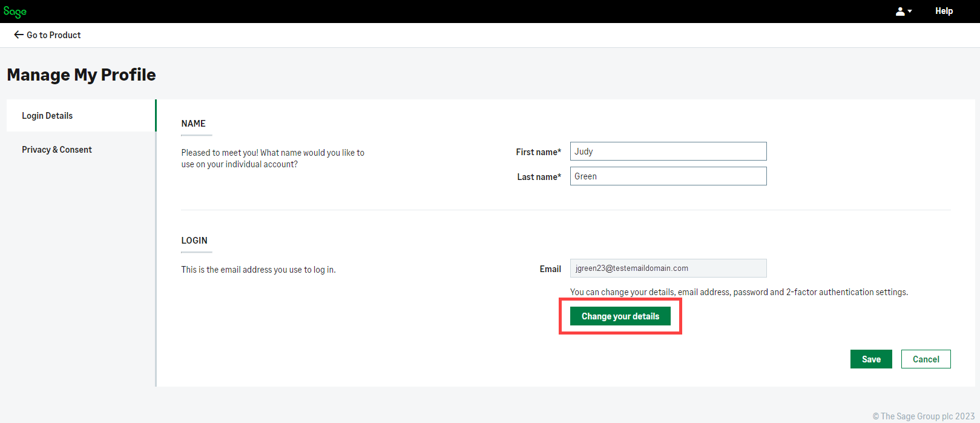This screenshot has height=423, width=980.
Task: Click the back arrow icon
Action: tap(18, 35)
